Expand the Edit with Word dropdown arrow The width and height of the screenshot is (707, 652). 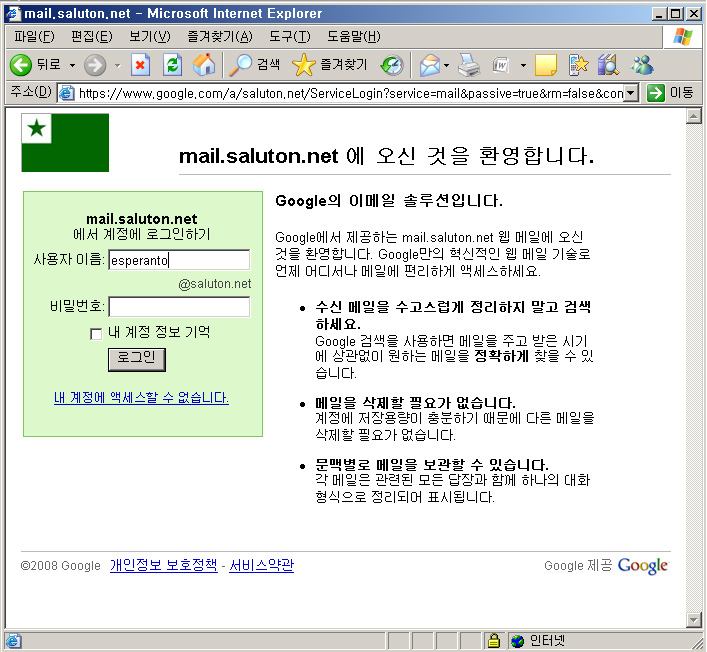[523, 66]
